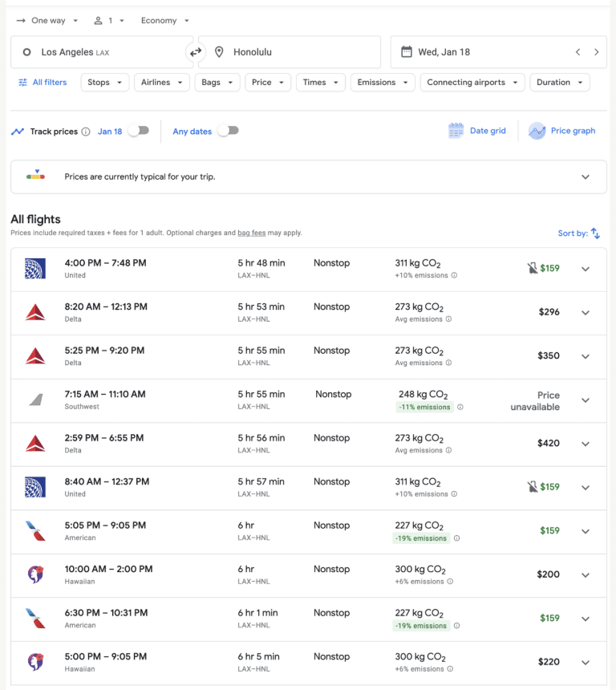
Task: Expand the 4:00 PM United flight details
Action: coord(585,269)
